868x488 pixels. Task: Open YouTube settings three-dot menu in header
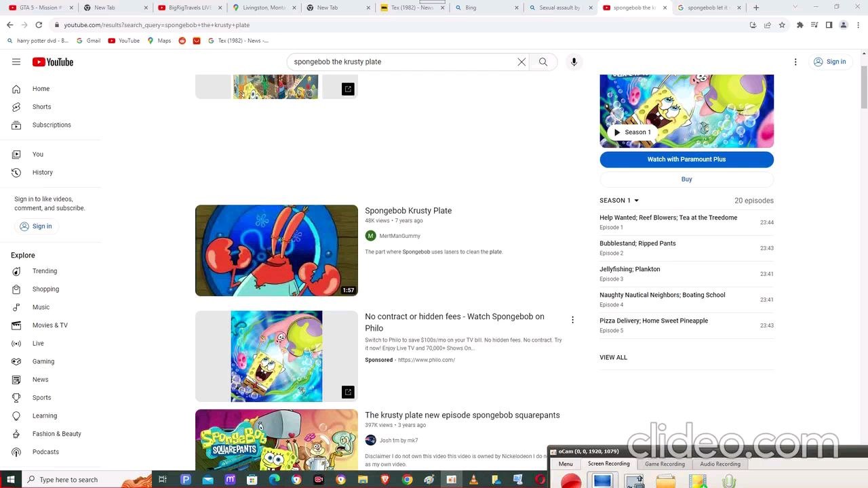click(x=795, y=62)
